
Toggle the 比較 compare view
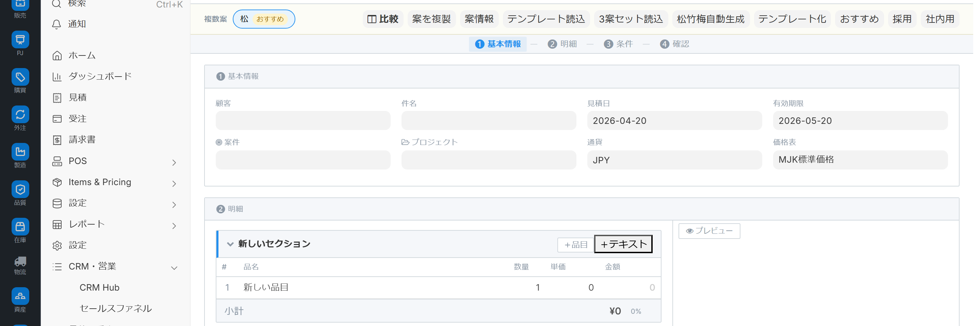point(382,19)
